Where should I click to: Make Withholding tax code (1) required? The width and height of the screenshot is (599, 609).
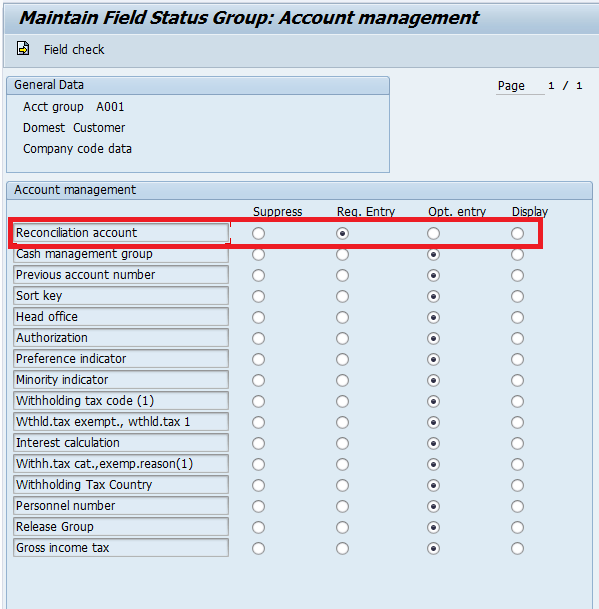[x=342, y=401]
